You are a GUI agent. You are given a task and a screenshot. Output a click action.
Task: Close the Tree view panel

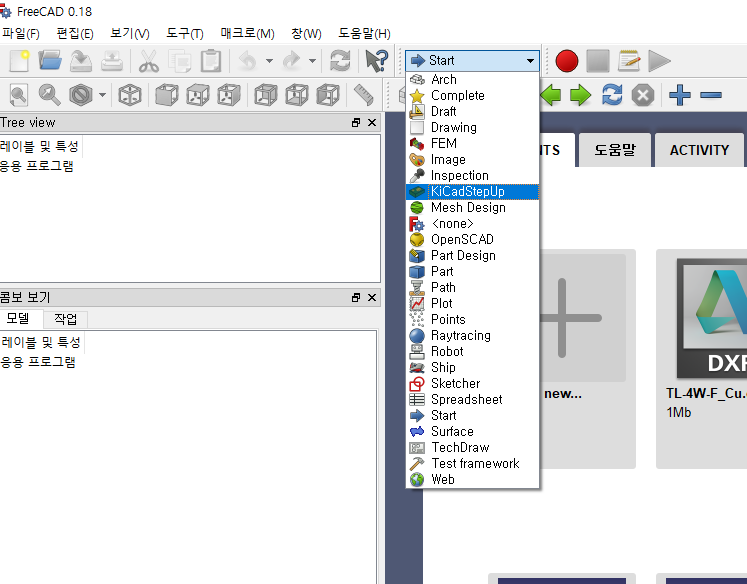(372, 122)
